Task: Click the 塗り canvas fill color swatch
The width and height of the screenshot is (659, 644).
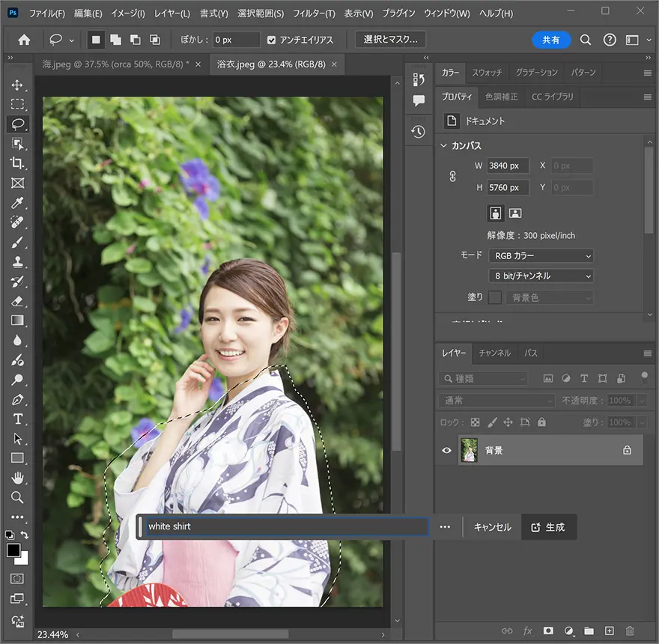Action: click(495, 298)
